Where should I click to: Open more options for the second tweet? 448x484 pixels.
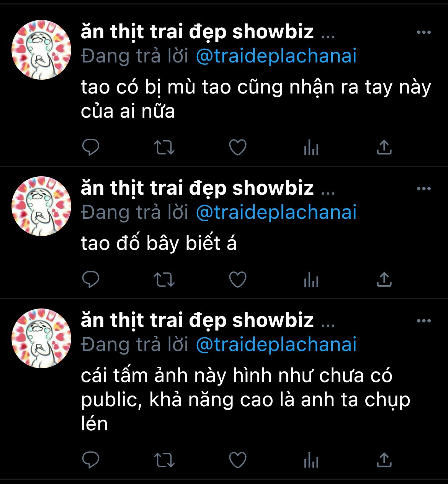(424, 189)
